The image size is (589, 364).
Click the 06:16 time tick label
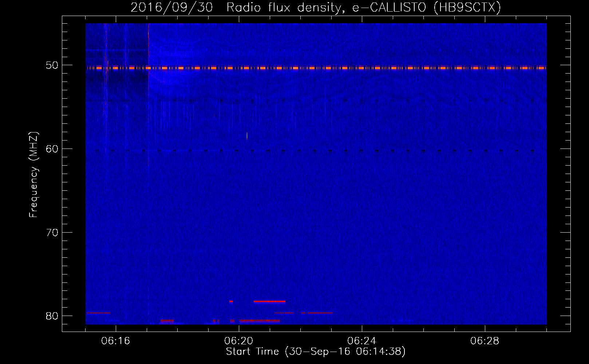(116, 341)
